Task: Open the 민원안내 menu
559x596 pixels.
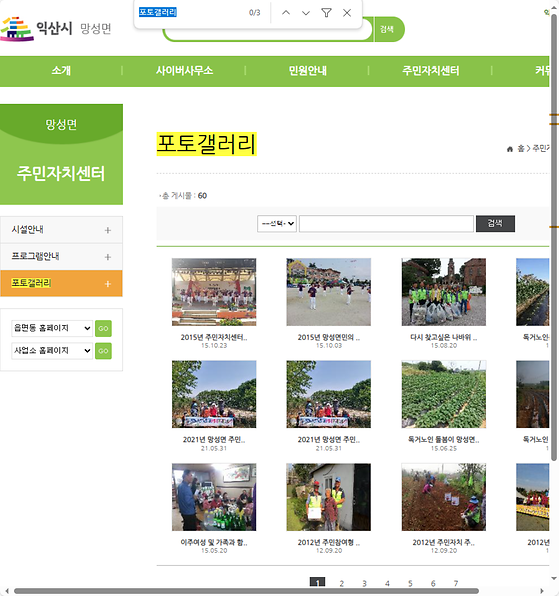Action: click(307, 71)
